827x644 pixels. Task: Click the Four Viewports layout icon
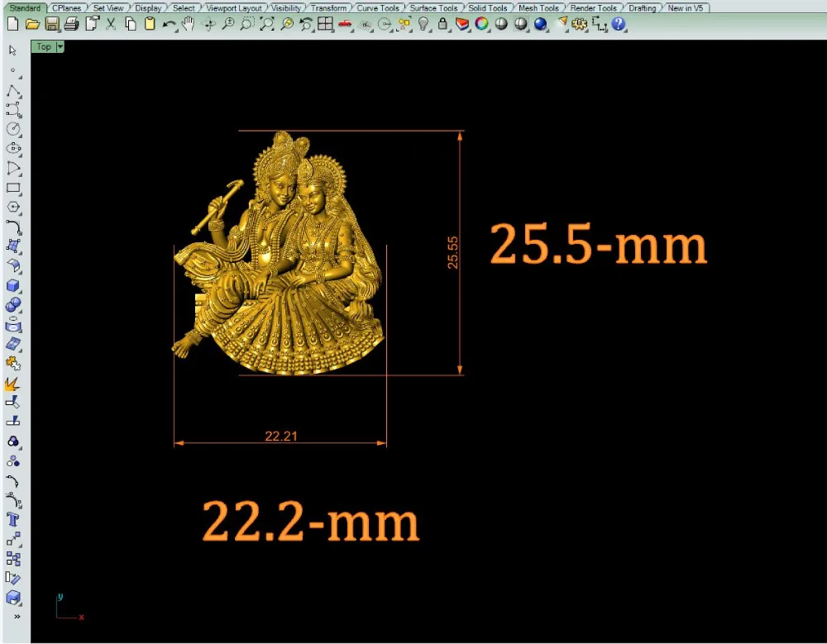coord(325,24)
